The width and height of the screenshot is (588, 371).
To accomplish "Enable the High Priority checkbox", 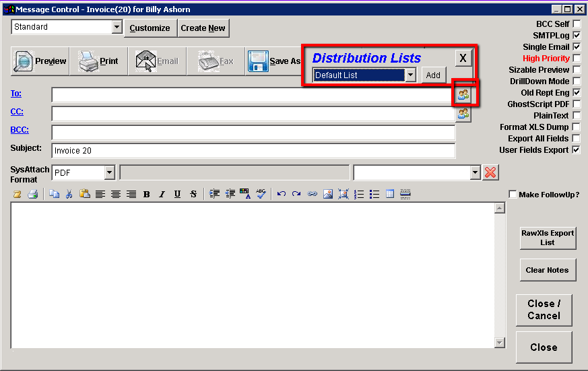I will click(577, 59).
